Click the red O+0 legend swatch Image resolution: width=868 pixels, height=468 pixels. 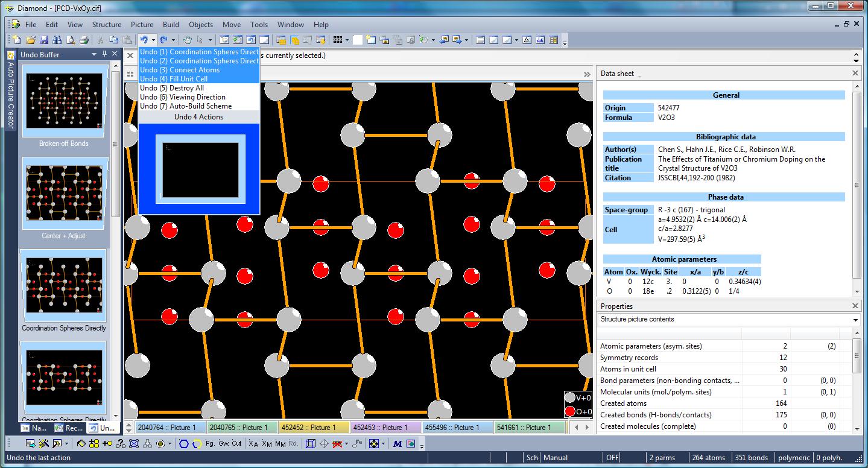tap(570, 412)
